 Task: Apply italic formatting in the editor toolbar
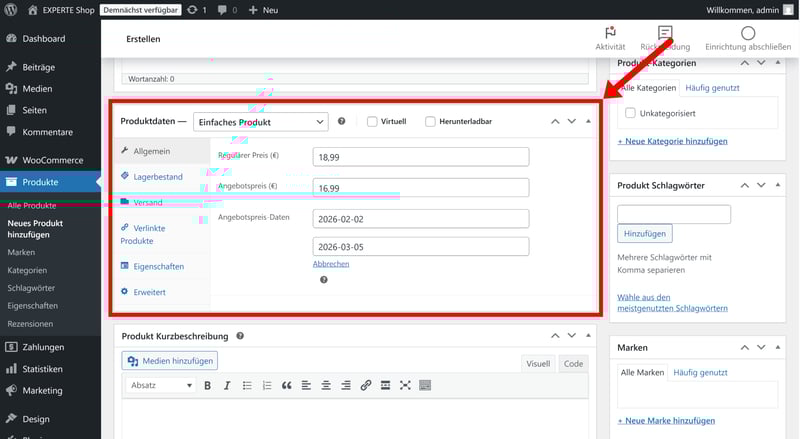[227, 385]
